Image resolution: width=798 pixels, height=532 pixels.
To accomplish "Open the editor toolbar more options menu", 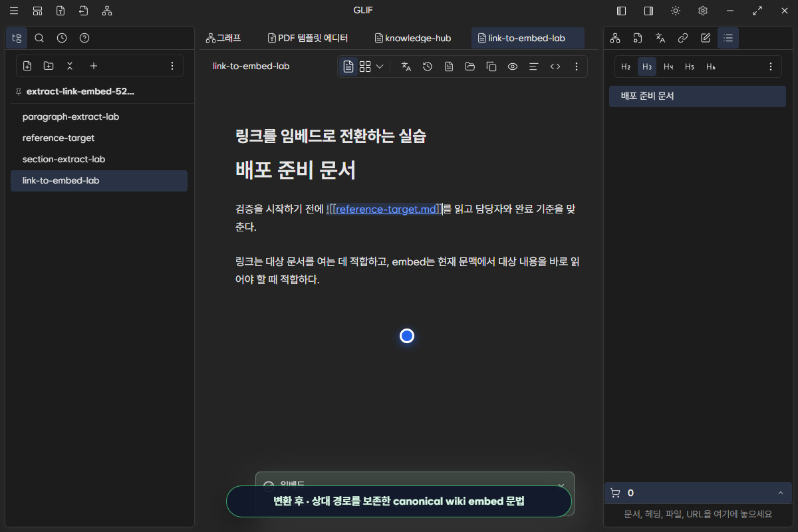I will click(x=577, y=66).
